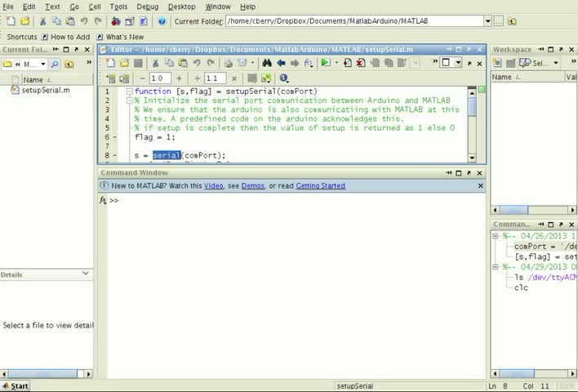Search in Current Folder magnifier icon
The image size is (578, 392).
pyautogui.click(x=55, y=65)
